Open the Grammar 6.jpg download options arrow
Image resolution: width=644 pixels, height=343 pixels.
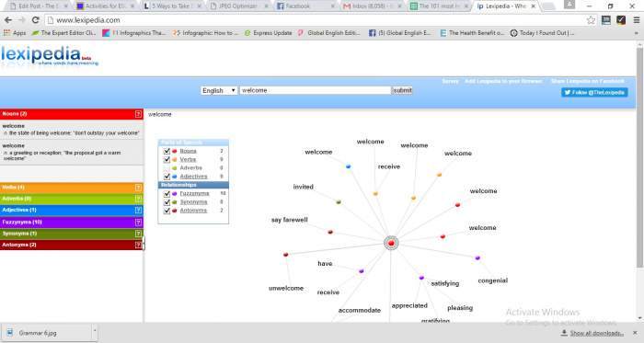(95, 332)
